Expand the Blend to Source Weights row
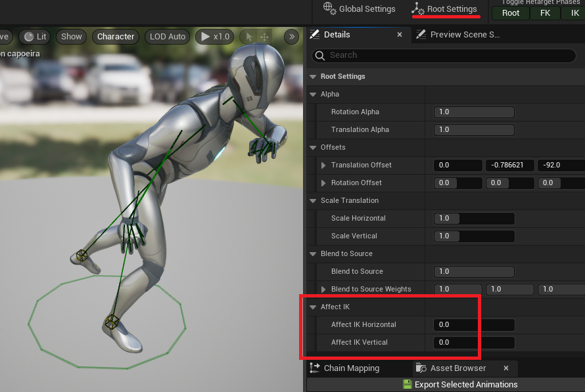The image size is (585, 392). [323, 289]
